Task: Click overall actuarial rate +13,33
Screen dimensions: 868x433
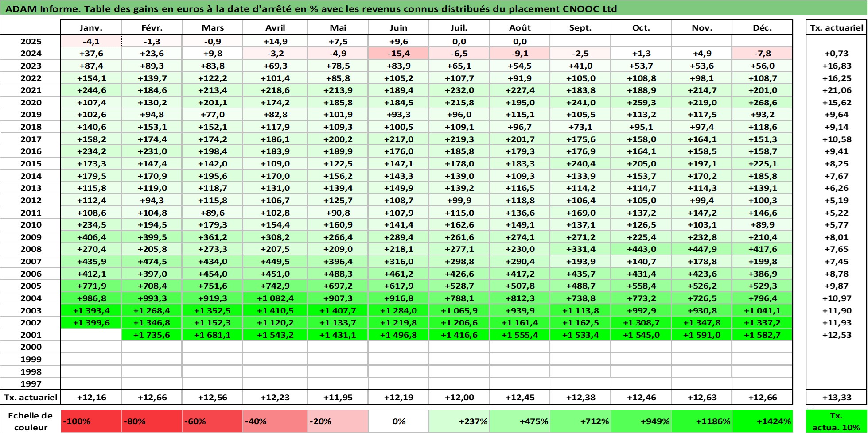Action: tap(837, 398)
